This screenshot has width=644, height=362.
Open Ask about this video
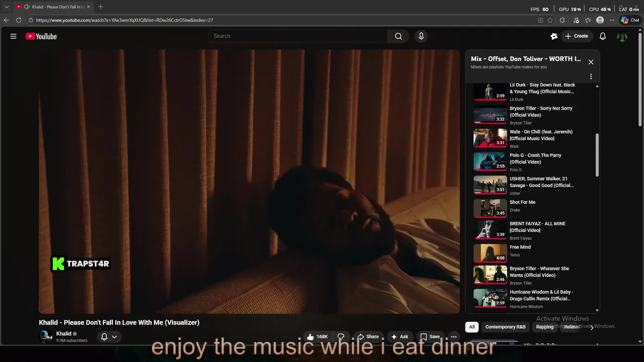[399, 337]
